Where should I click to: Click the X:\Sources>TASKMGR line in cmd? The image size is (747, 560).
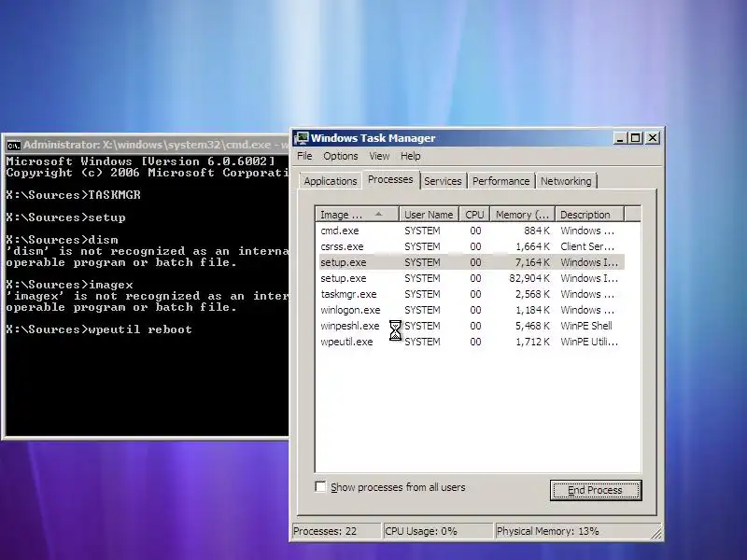tap(74, 195)
